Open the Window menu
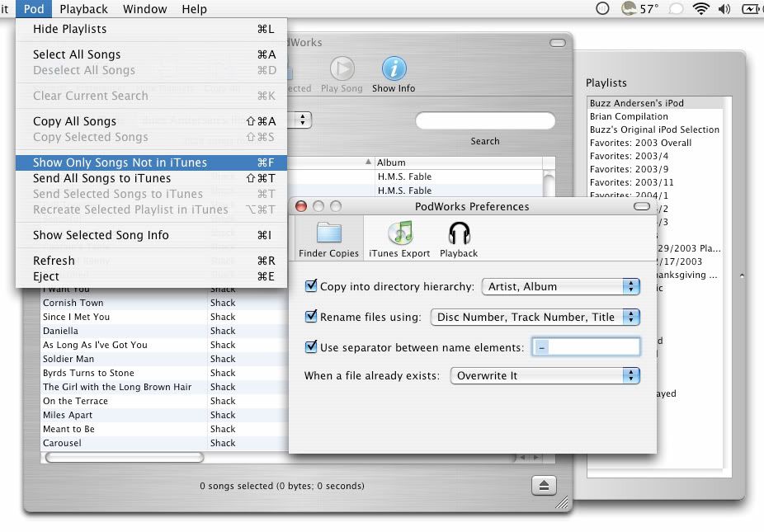764x532 pixels. coord(144,9)
